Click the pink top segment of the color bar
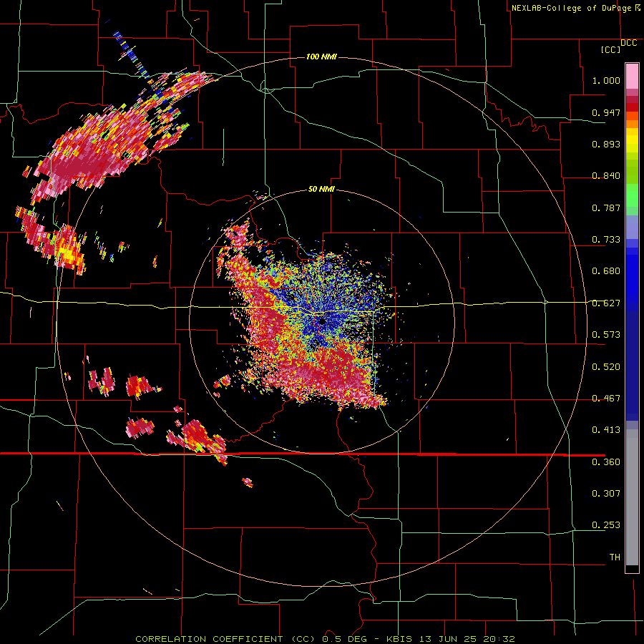Viewport: 644px width, 644px height. (x=632, y=77)
